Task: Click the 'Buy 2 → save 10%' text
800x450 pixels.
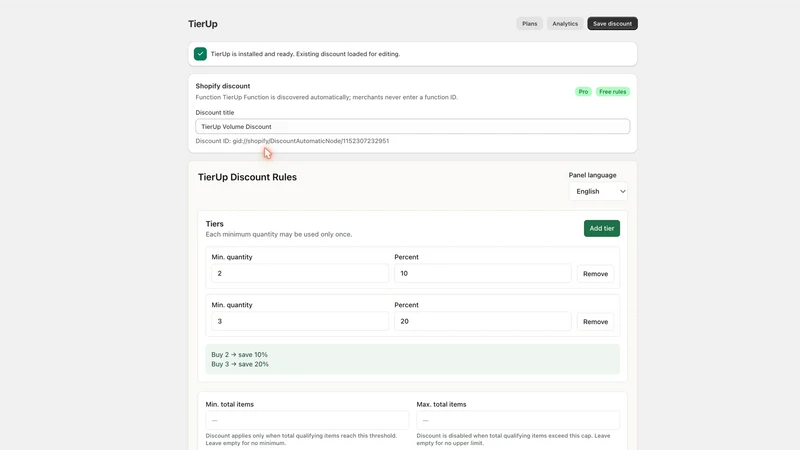Action: coord(239,355)
